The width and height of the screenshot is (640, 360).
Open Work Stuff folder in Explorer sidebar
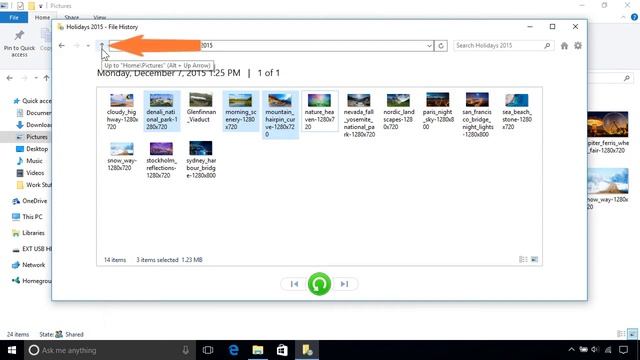tap(34, 185)
